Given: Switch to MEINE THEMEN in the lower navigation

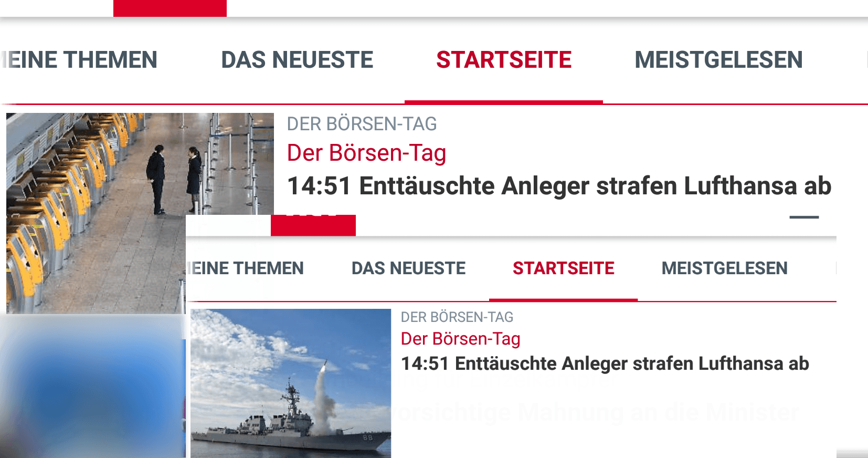Looking at the screenshot, I should [x=246, y=268].
